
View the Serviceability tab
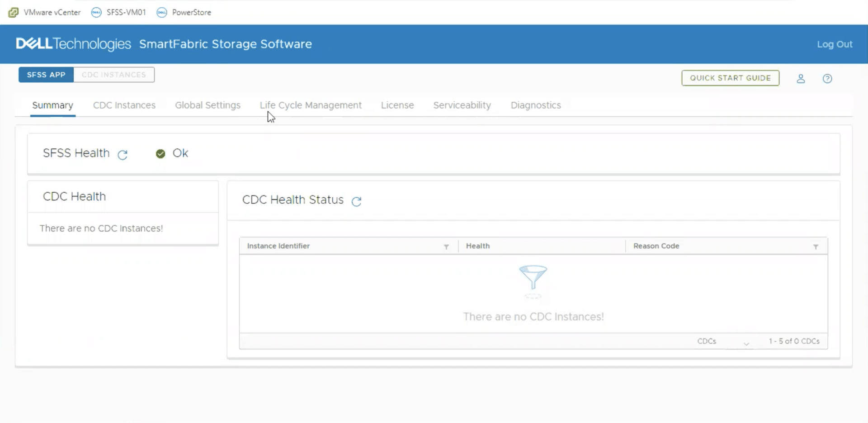coord(462,105)
